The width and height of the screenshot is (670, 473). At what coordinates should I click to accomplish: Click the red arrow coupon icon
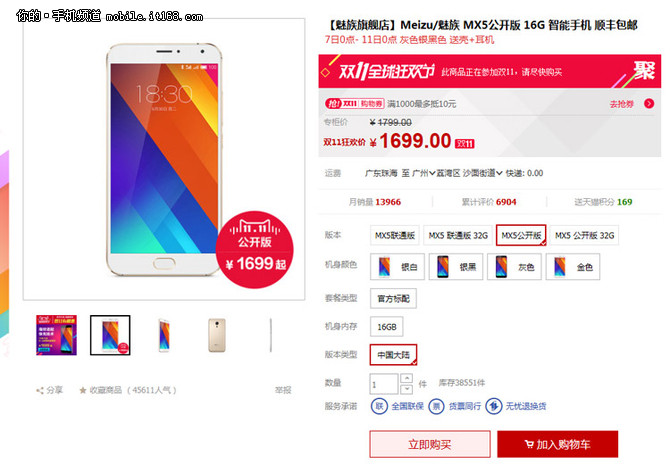click(649, 103)
